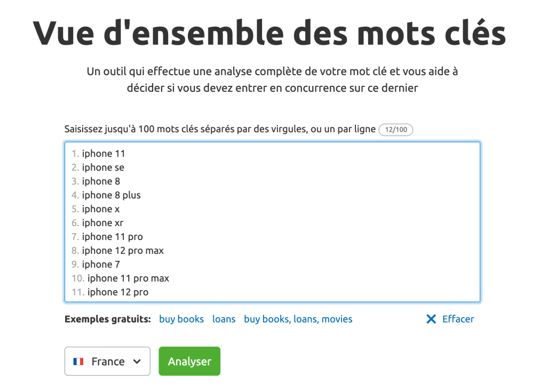Choose the "buy books, loans, movies" example
Image resolution: width=539 pixels, height=392 pixels.
pos(298,319)
